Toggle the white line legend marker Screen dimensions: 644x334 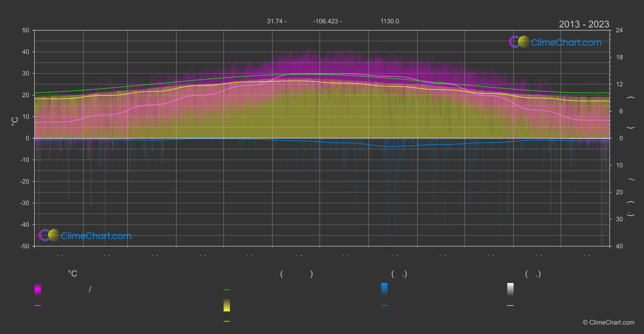511,305
